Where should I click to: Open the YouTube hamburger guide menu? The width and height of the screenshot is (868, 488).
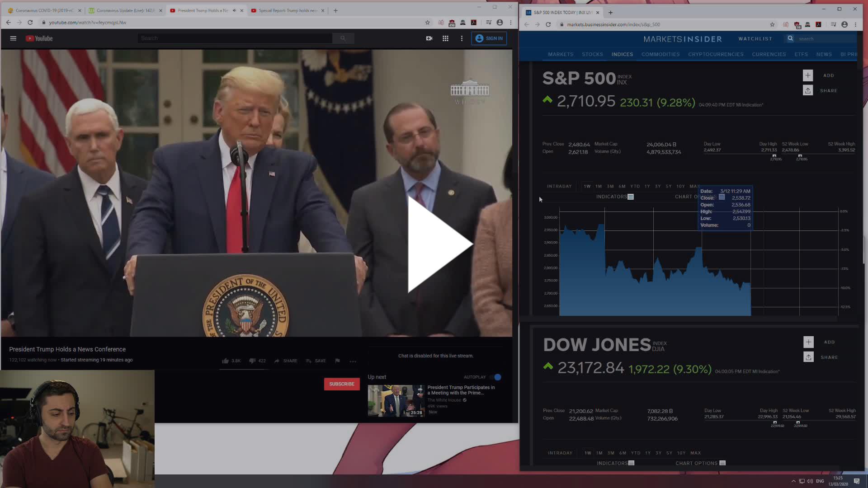(x=13, y=38)
